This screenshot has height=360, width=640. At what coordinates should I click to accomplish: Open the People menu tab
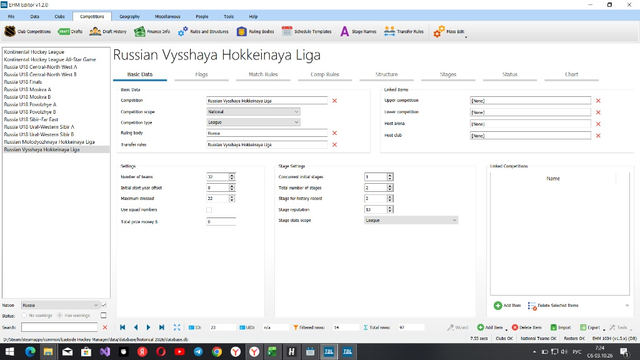(x=202, y=16)
